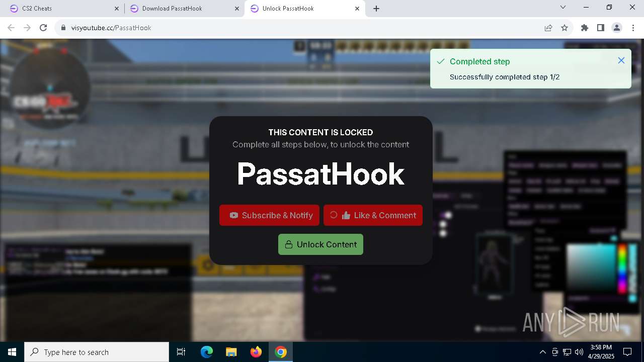Click the Subscribe & Notify button
Viewport: 644px width, 362px height.
(x=269, y=215)
